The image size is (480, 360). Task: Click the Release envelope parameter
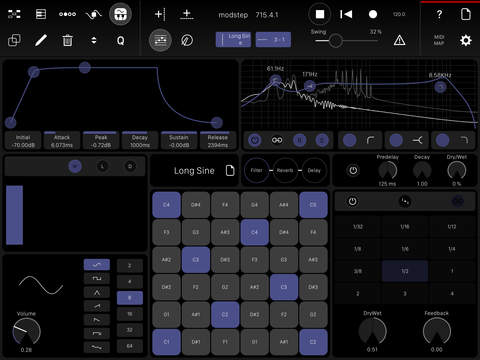(x=218, y=141)
